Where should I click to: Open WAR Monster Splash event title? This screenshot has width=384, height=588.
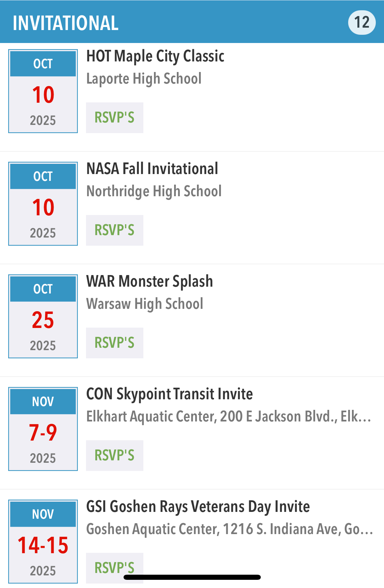click(150, 282)
